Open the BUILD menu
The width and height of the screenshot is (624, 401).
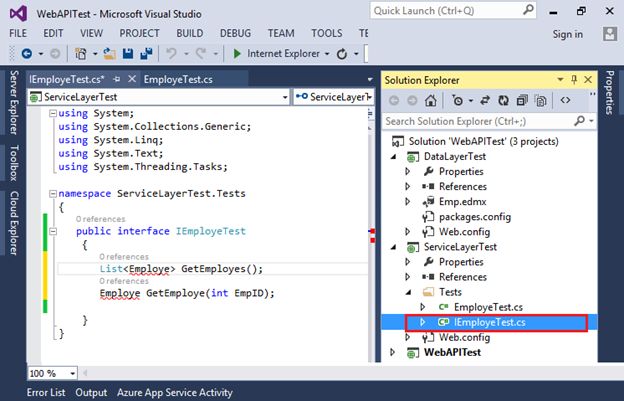point(190,33)
